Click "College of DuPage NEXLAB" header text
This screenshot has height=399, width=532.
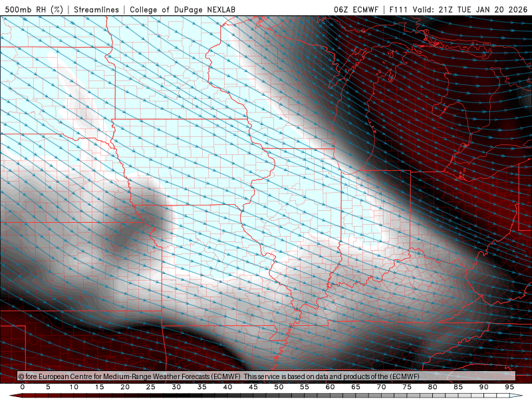pyautogui.click(x=182, y=9)
